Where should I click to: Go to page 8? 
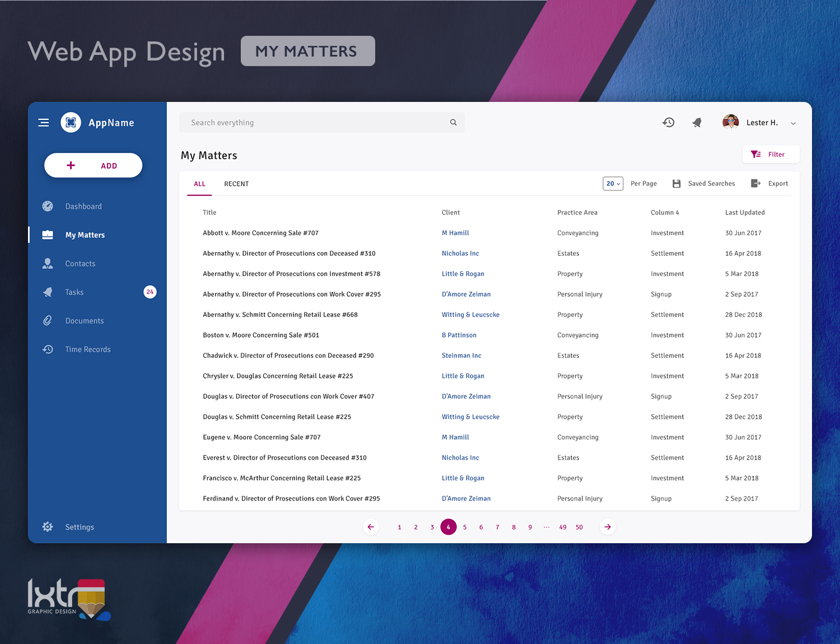(514, 527)
